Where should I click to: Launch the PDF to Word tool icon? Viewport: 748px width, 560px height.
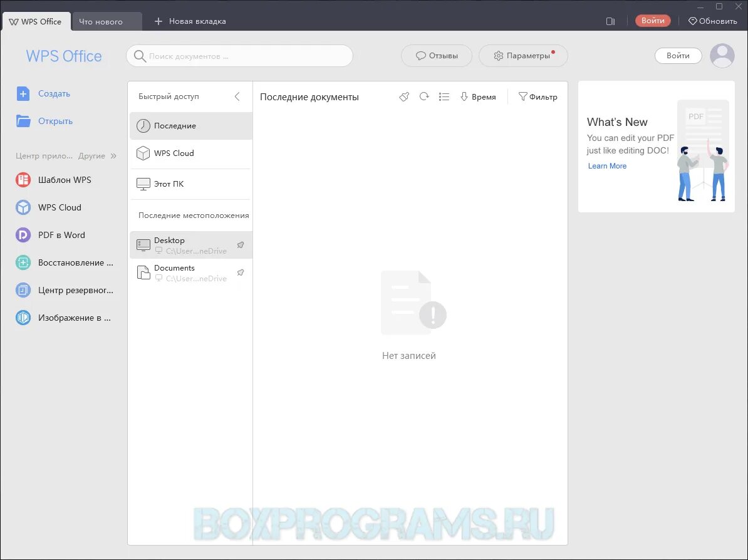click(23, 235)
